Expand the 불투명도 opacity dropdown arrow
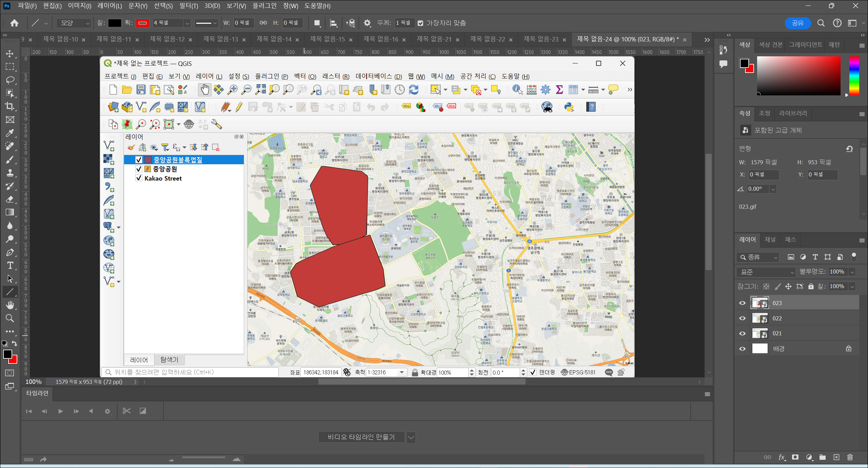 (852, 272)
